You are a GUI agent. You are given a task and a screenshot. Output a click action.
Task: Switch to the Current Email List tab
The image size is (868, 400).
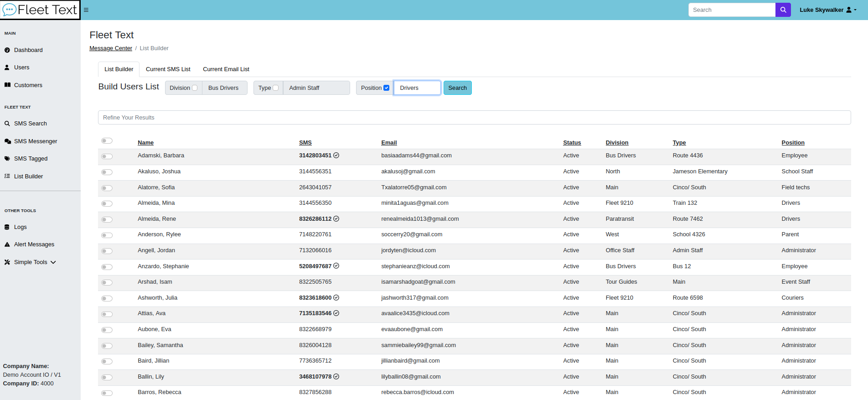pyautogui.click(x=226, y=69)
